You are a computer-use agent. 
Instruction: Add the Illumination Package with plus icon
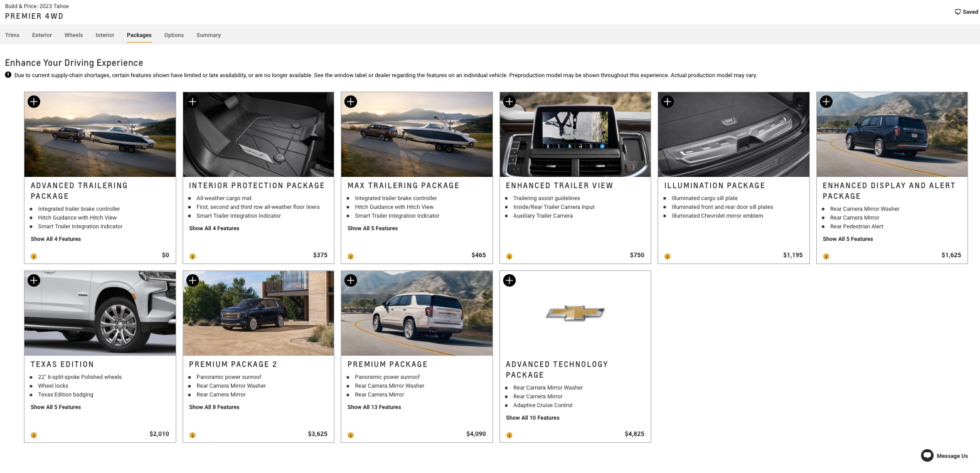pyautogui.click(x=668, y=102)
